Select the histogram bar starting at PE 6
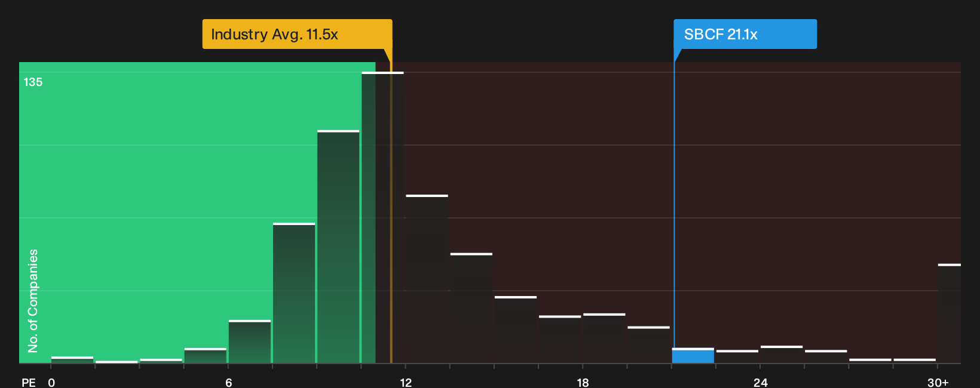The image size is (980, 388). [250, 342]
